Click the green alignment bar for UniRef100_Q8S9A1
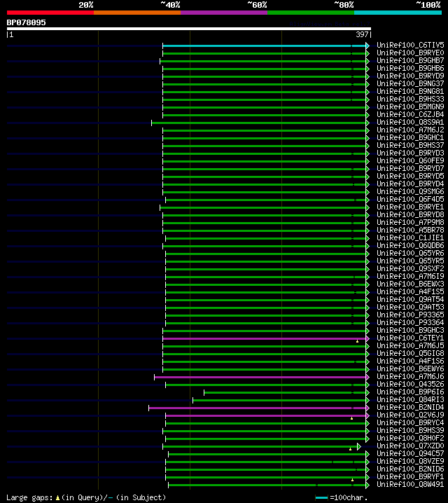Viewport: 448px width, 503px height. pos(259,123)
